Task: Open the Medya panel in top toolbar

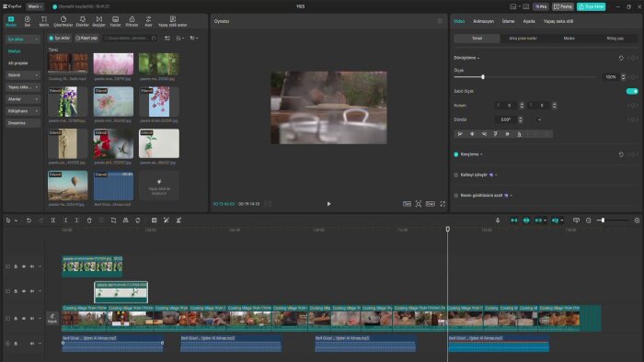Action: (x=11, y=21)
